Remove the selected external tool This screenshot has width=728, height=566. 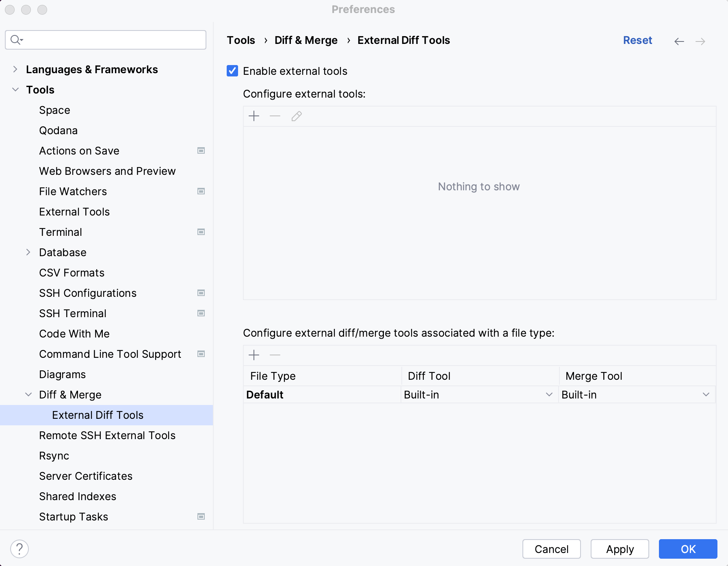(275, 116)
